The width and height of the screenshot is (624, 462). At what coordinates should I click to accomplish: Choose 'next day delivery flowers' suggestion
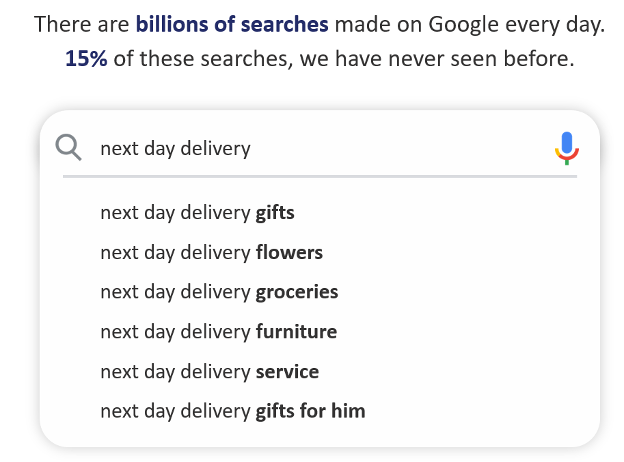pos(211,253)
